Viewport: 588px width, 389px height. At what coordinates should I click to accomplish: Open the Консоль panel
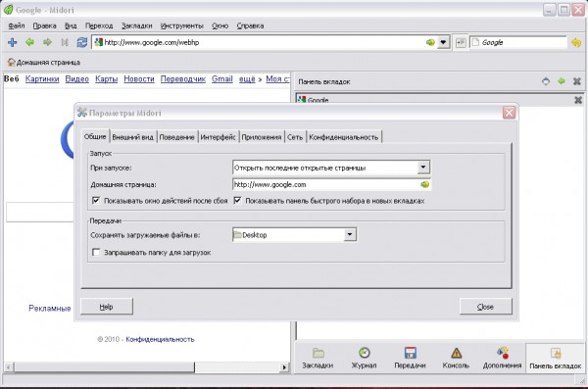[x=456, y=359]
